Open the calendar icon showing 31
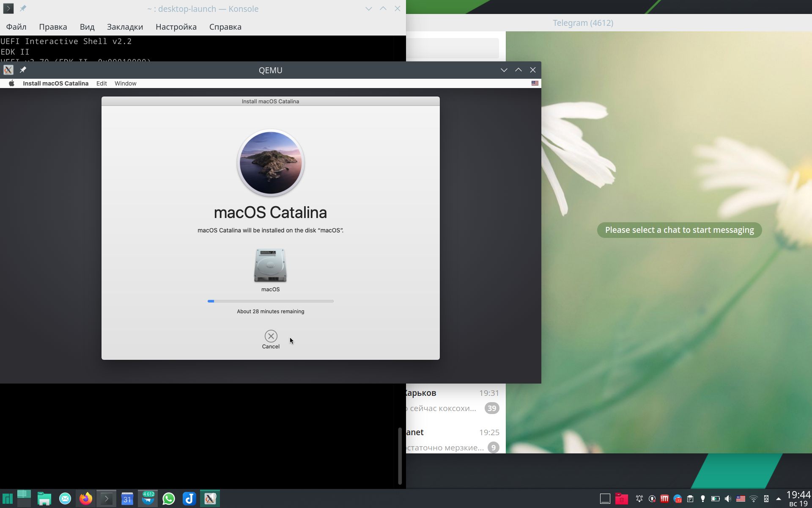The width and height of the screenshot is (812, 508). (x=127, y=499)
